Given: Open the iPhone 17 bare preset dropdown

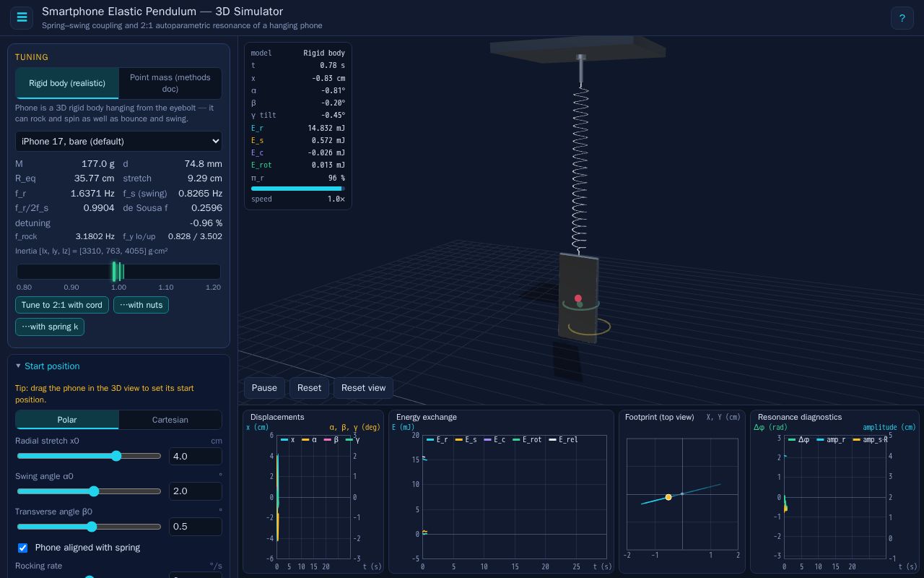Looking at the screenshot, I should click(x=118, y=141).
